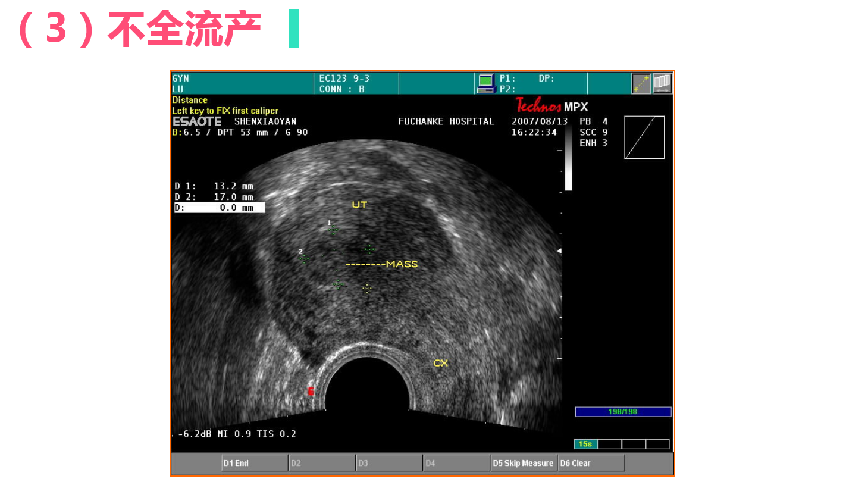Click the disabled D4 button

coord(456,463)
